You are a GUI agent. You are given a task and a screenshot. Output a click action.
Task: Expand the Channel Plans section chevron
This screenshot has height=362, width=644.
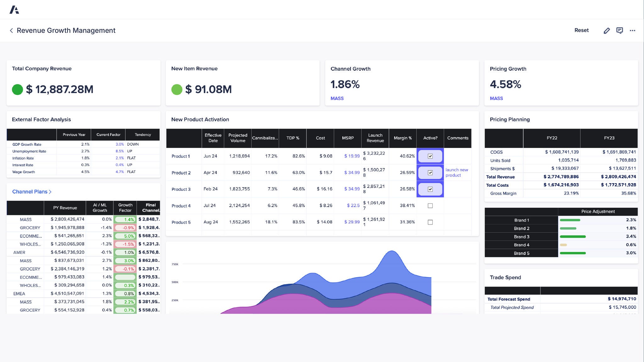pos(50,191)
